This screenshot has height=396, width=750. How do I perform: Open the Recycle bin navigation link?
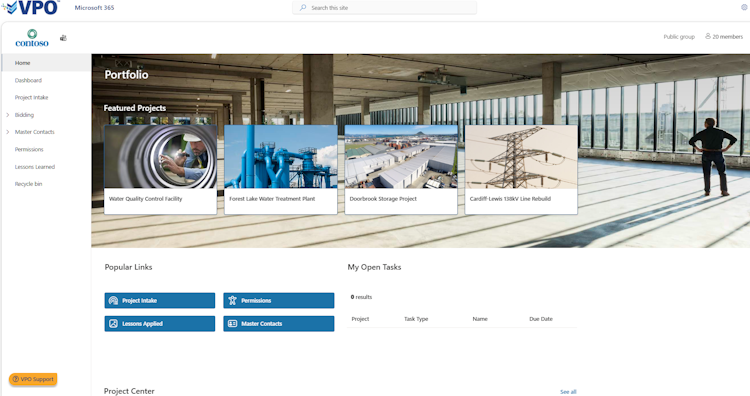pos(28,184)
